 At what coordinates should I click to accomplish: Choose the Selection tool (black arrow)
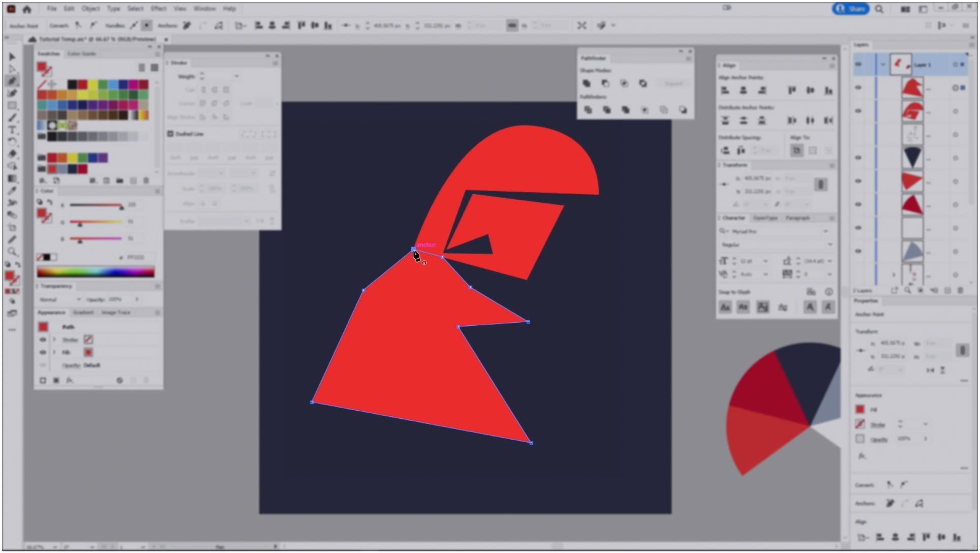pyautogui.click(x=12, y=56)
